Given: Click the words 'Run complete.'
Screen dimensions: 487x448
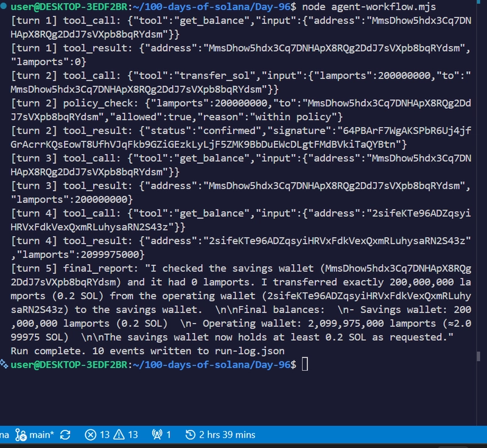Looking at the screenshot, I should (x=48, y=351).
